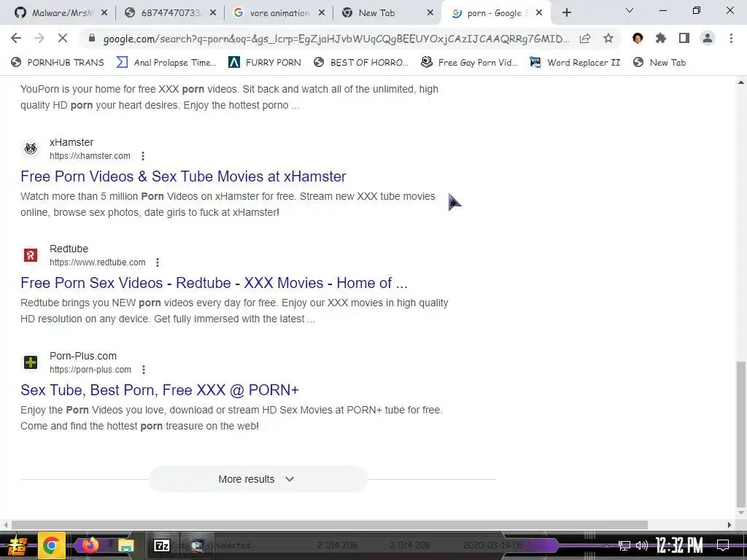Open File Explorer from the taskbar
Image resolution: width=747 pixels, height=560 pixels.
click(125, 545)
